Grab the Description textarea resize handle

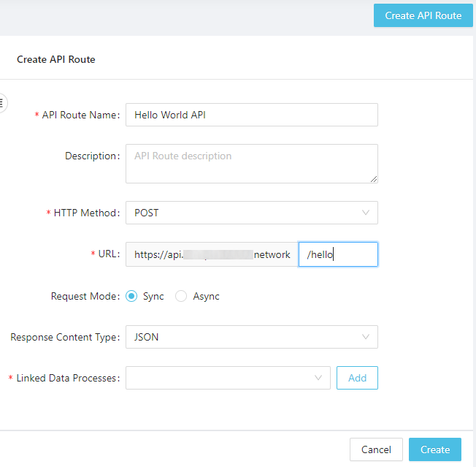(x=374, y=178)
